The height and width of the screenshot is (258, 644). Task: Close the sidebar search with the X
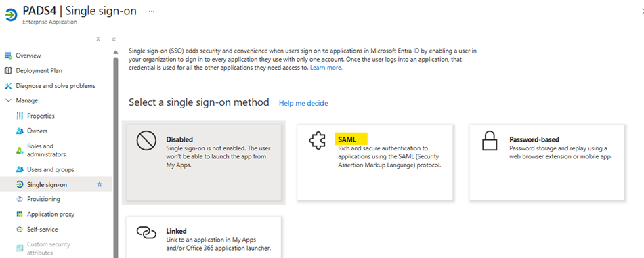[x=98, y=39]
